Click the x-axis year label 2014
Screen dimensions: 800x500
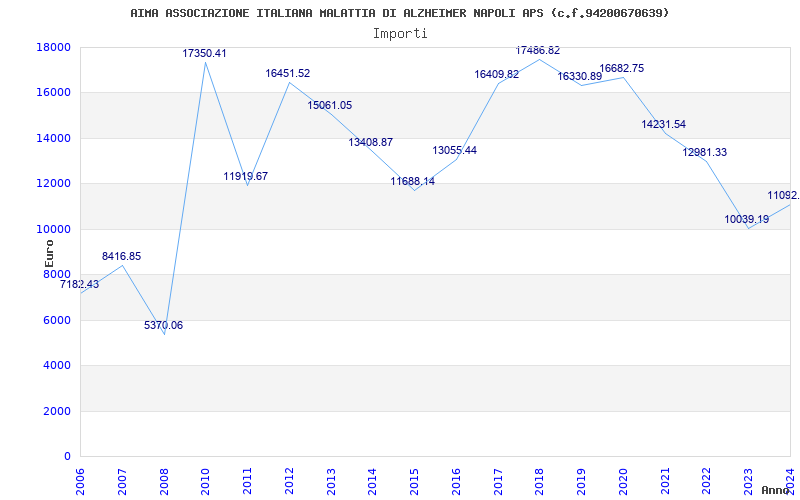click(373, 482)
